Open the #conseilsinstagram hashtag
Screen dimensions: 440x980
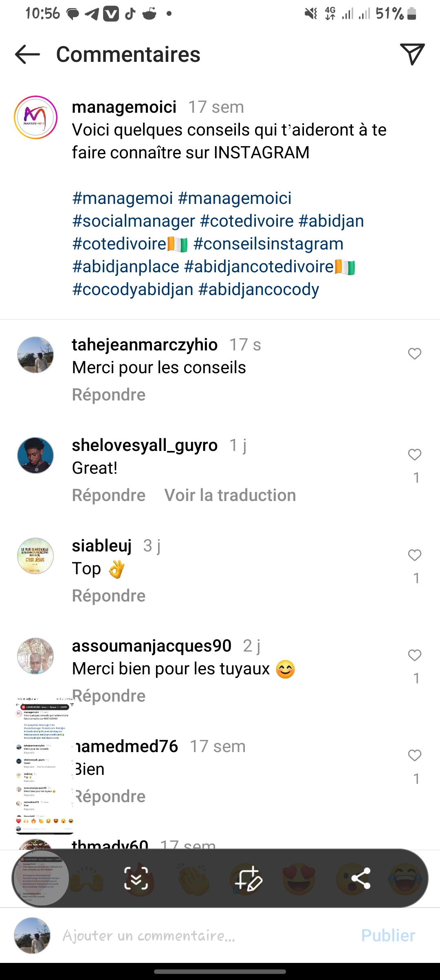click(x=268, y=244)
